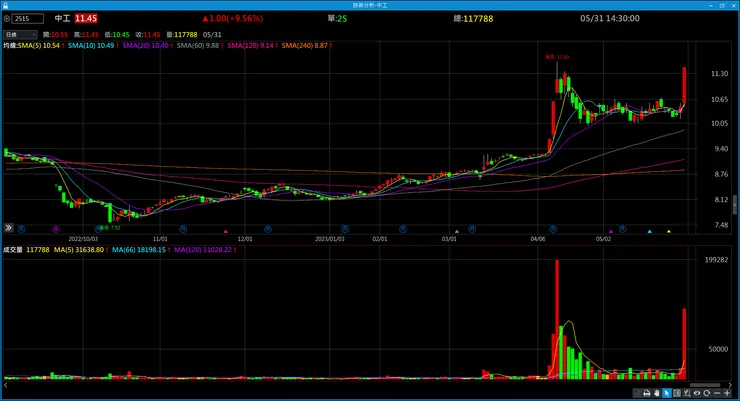The image size is (740, 401).
Task: Click the open price 10.55 value
Action: [59, 34]
